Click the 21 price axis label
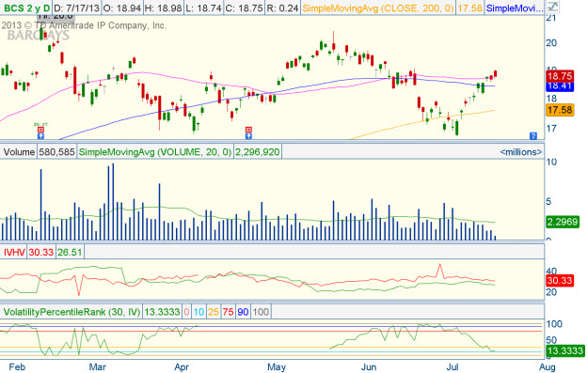This screenshot has height=373, width=588. pyautogui.click(x=551, y=18)
